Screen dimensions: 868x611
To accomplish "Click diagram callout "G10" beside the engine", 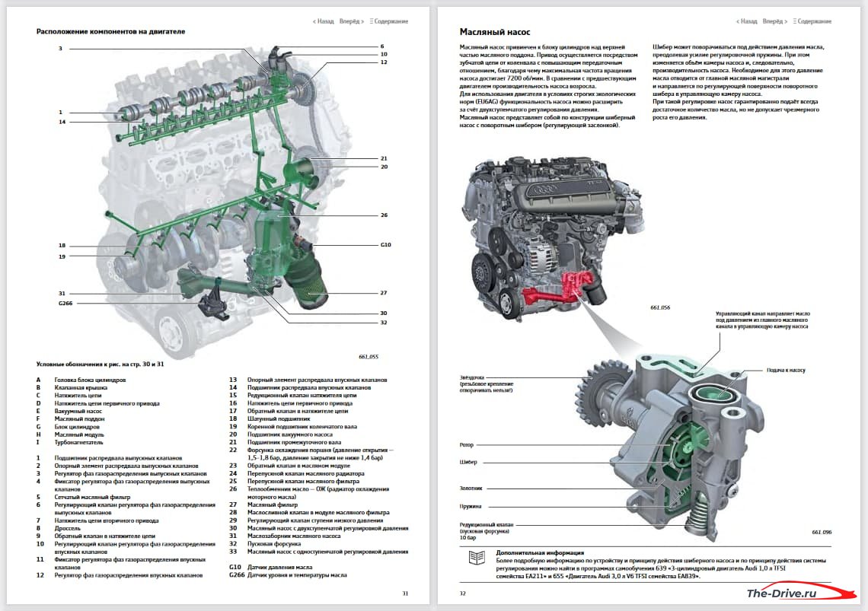I will [x=385, y=244].
